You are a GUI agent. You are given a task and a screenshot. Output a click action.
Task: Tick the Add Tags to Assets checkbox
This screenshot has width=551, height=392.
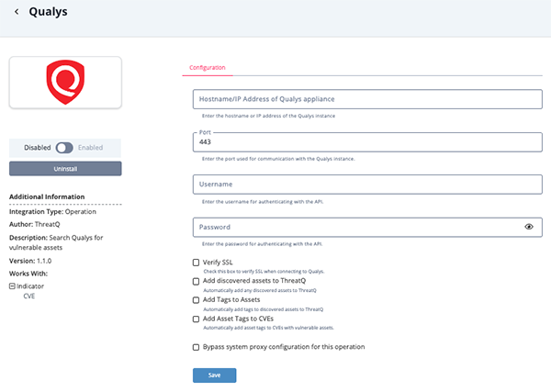coord(197,300)
